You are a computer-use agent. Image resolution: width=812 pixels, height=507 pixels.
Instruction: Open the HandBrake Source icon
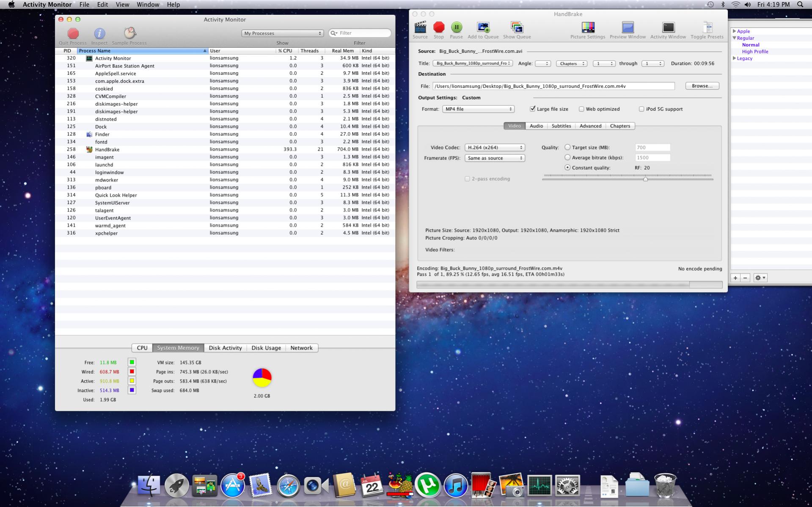tap(420, 28)
